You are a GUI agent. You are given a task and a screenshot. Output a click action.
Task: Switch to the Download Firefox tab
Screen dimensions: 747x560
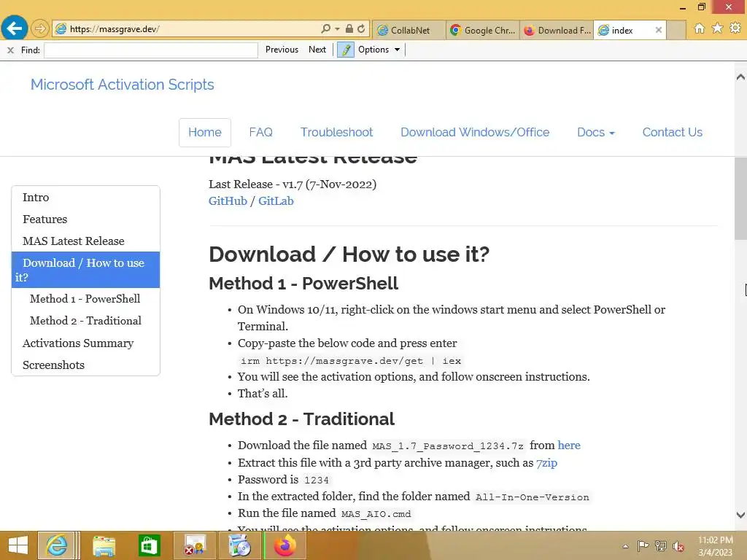click(x=557, y=30)
